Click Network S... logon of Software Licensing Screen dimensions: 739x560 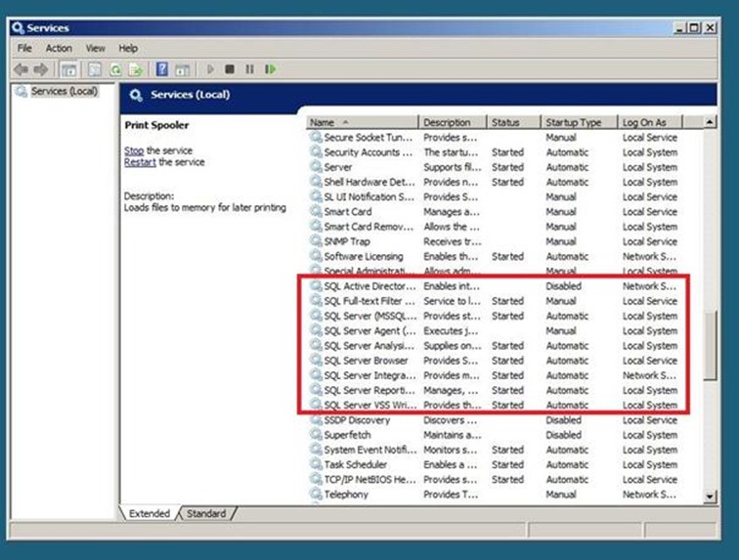pos(649,256)
